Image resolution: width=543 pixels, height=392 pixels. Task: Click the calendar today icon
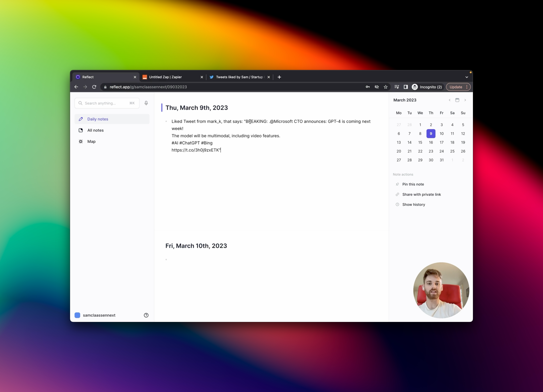(457, 100)
